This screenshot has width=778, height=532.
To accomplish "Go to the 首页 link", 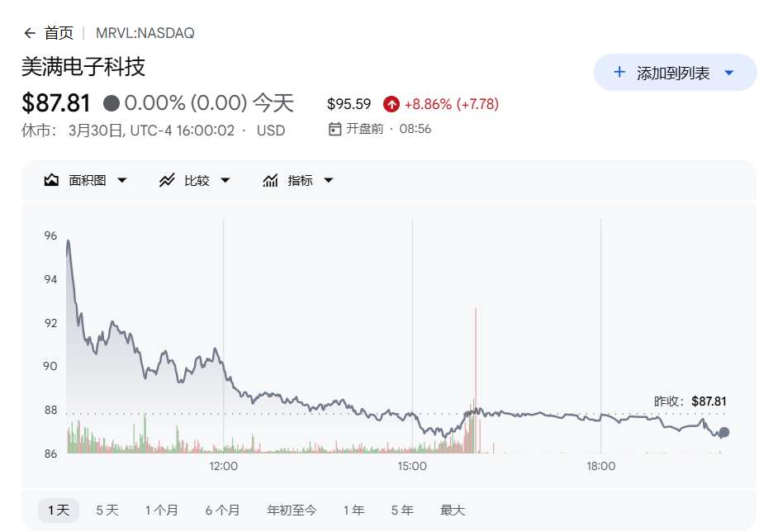I will 59,33.
